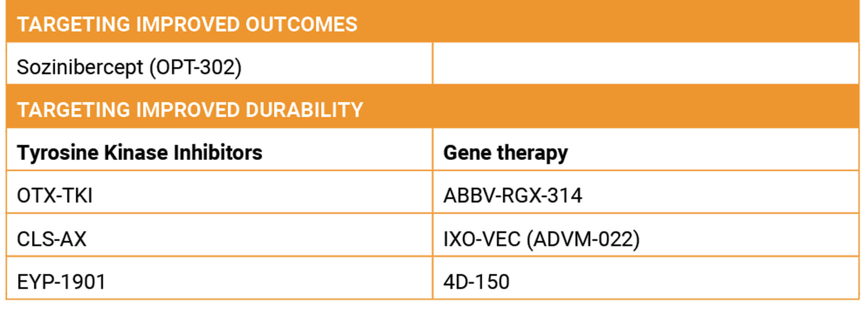Click the word "OUTCOMES" in the top header
Screen dimensions: 868x309
click(x=301, y=25)
